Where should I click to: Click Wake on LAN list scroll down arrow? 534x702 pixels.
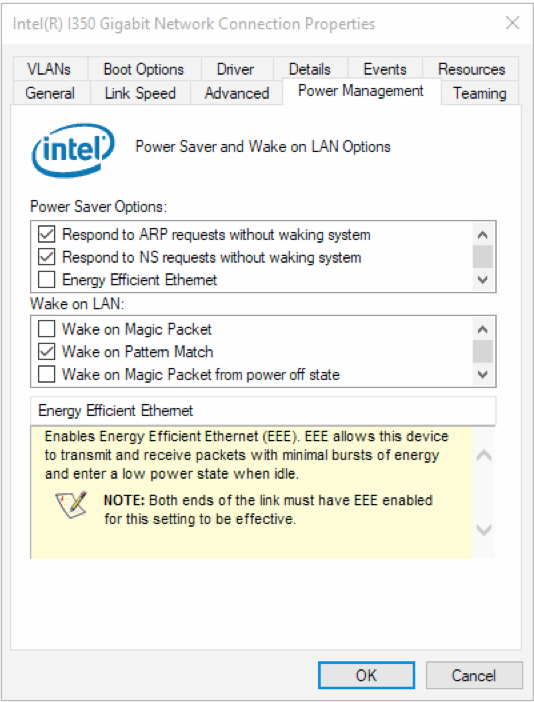pyautogui.click(x=483, y=374)
